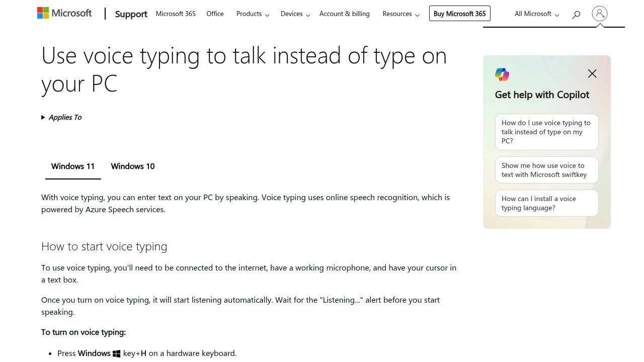Click the Windows key icon in the instructions
The image size is (644, 362).
(x=117, y=354)
